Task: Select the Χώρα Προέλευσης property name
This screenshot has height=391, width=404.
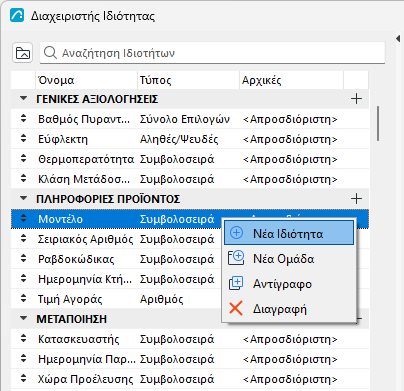Action: [85, 379]
